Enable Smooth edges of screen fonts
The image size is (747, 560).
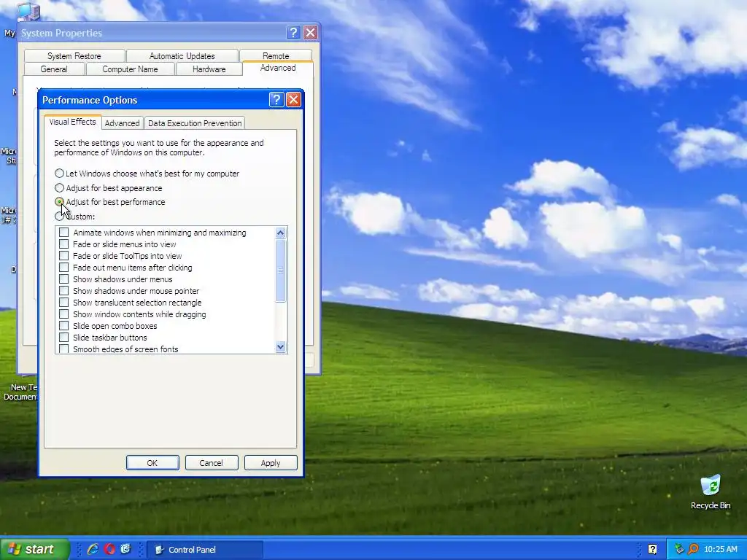tap(64, 349)
